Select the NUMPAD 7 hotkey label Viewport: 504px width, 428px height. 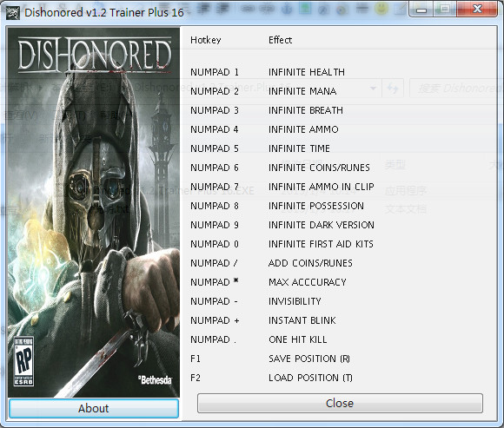point(215,187)
